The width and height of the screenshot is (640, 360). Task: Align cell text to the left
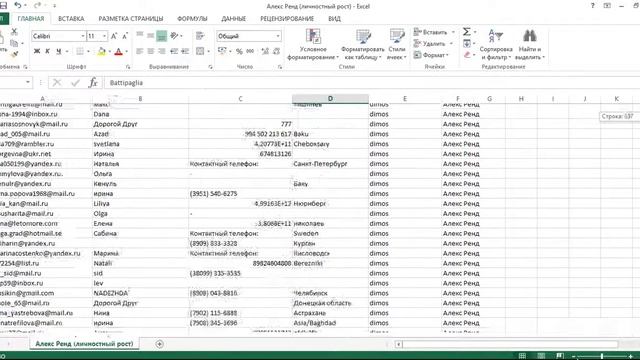point(140,51)
